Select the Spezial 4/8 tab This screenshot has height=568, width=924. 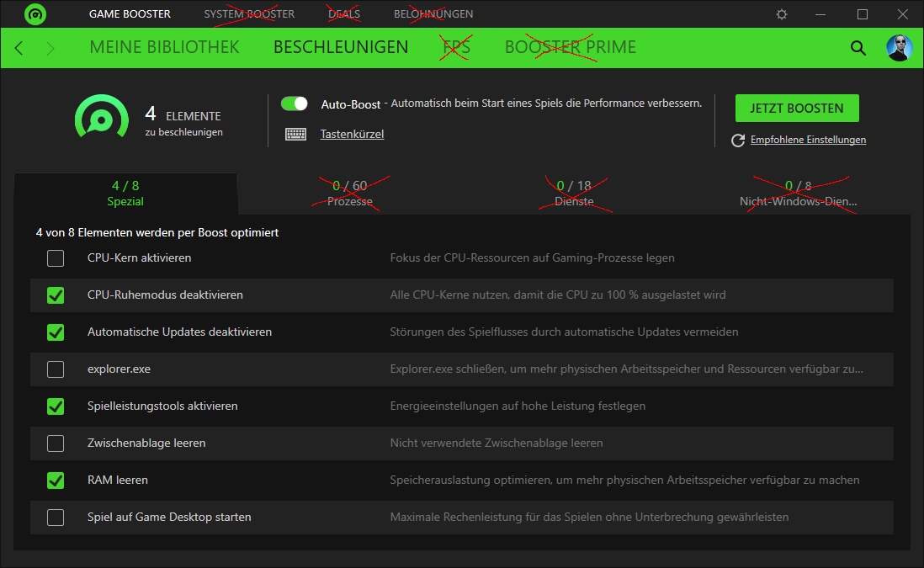(x=125, y=194)
